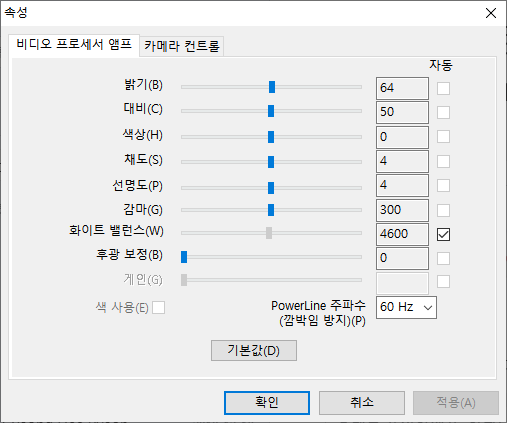The height and width of the screenshot is (423, 507).
Task: Click the 후광 보정(B) label
Action: 129,255
